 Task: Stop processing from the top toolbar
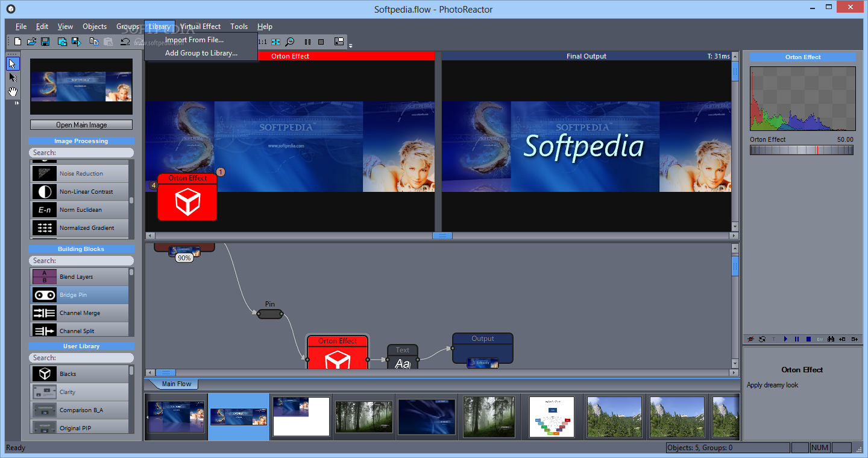point(321,42)
